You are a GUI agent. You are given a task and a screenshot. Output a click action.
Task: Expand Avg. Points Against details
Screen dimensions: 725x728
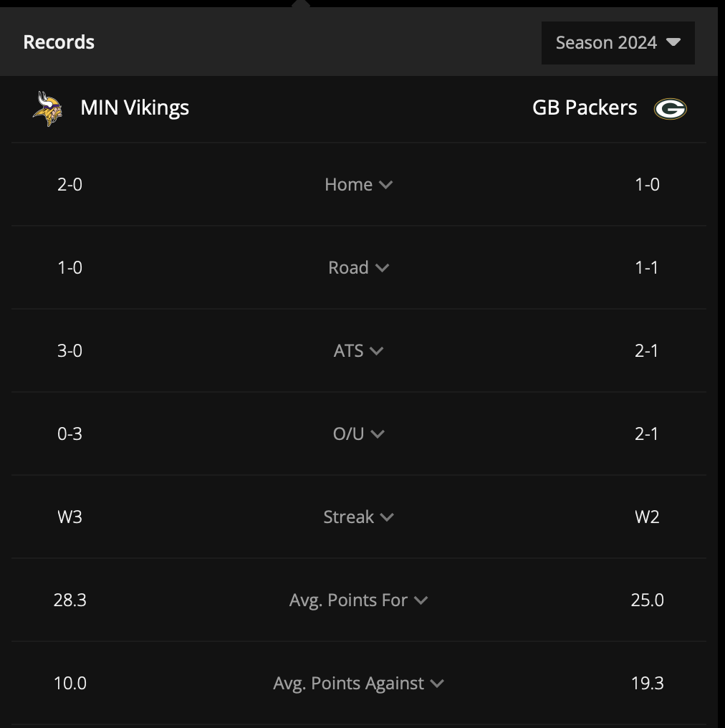358,684
